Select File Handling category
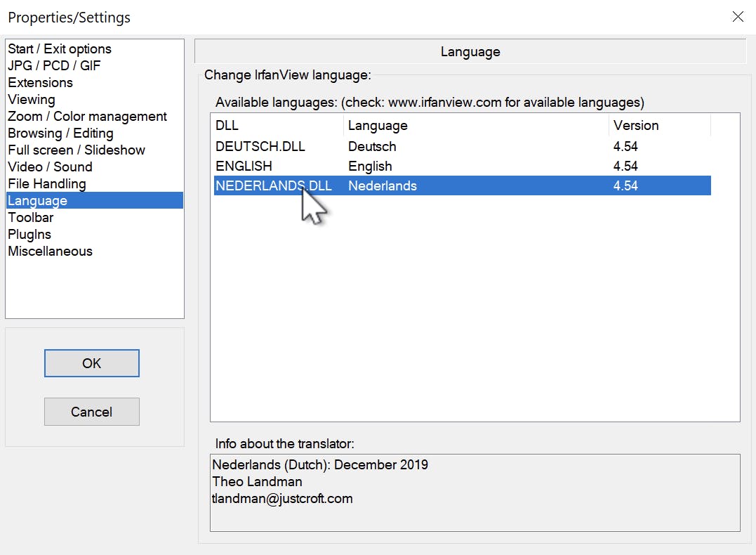 (x=47, y=184)
